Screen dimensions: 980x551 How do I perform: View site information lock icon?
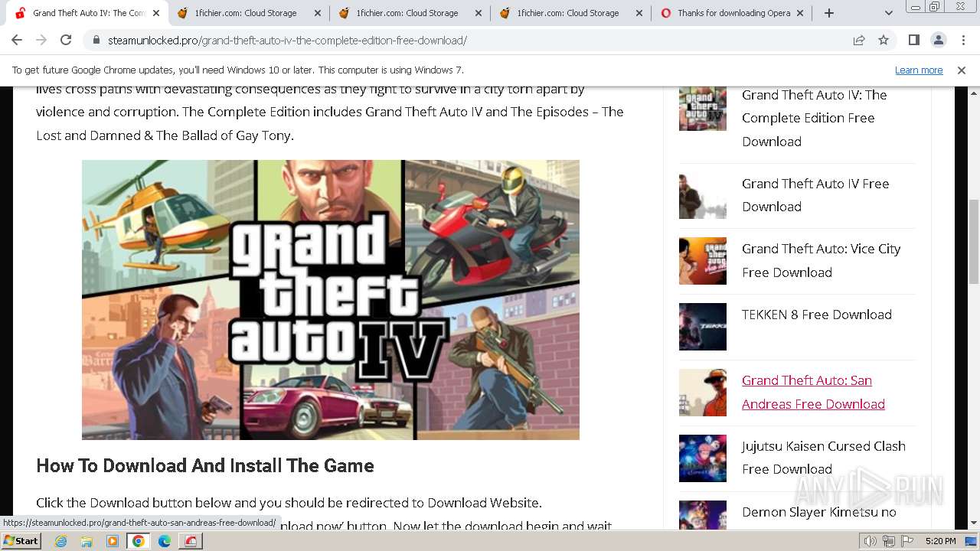(96, 41)
